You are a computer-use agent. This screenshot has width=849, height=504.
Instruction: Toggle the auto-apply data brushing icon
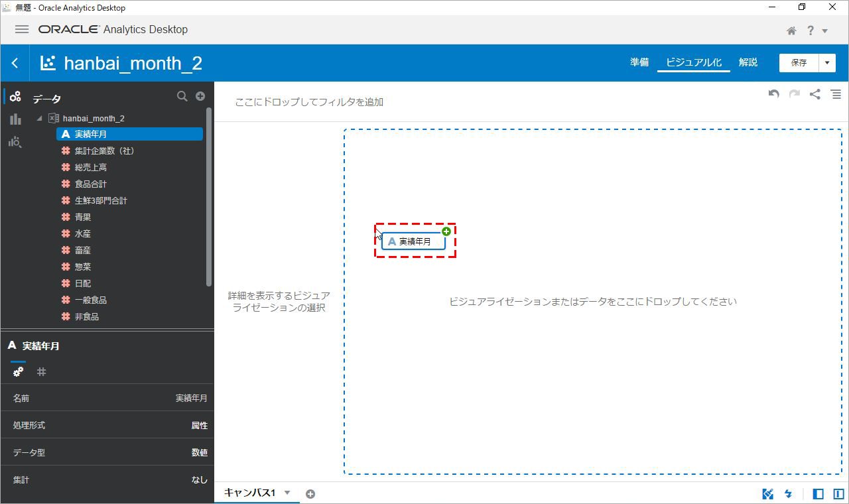coord(768,493)
